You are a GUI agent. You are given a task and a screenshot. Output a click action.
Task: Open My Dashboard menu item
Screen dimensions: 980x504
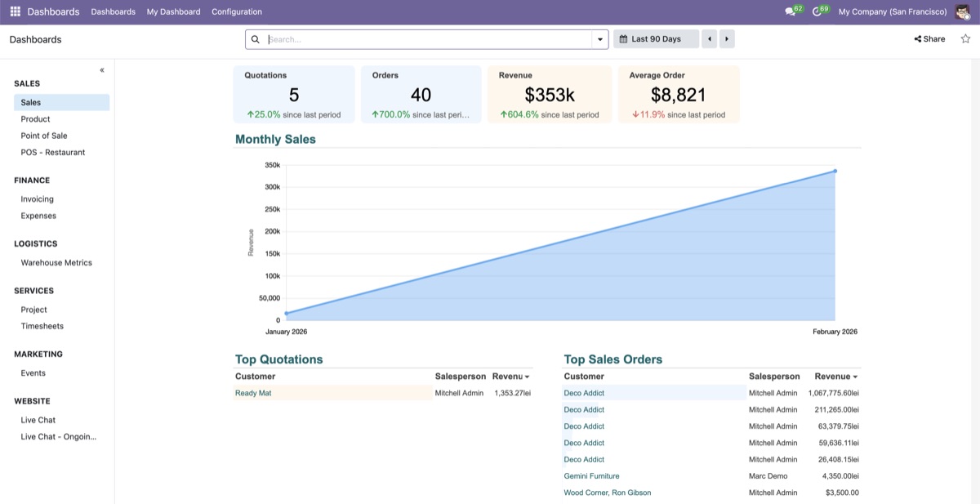point(173,11)
